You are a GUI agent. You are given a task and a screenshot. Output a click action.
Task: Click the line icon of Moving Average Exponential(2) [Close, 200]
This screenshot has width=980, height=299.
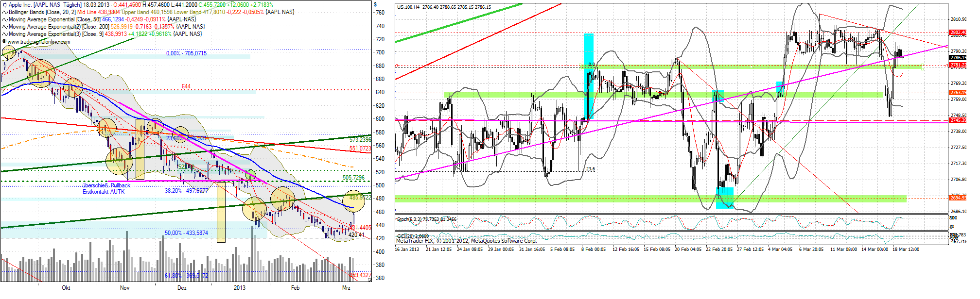tap(5, 27)
